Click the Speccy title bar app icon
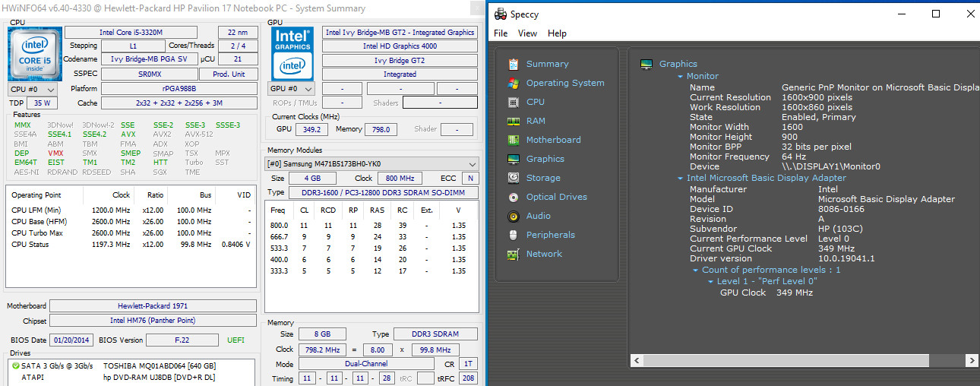Screen dimensions: 980x386 pos(499,14)
